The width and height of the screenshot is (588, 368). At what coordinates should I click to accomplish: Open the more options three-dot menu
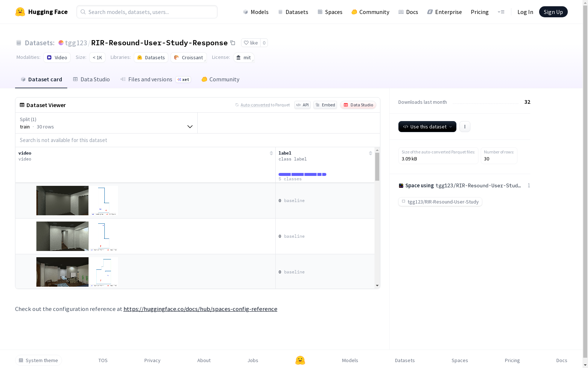[x=465, y=127]
